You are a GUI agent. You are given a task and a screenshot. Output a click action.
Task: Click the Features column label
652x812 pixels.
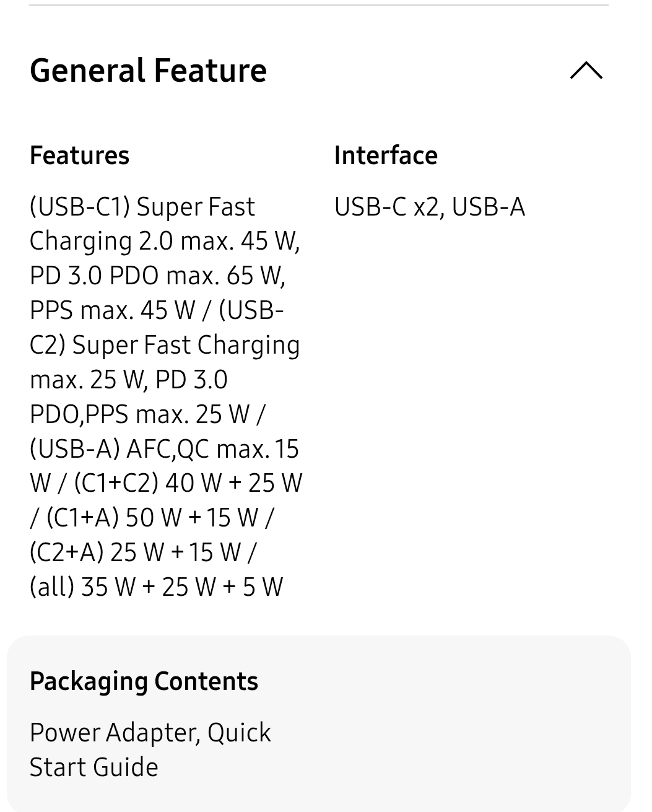click(x=79, y=155)
